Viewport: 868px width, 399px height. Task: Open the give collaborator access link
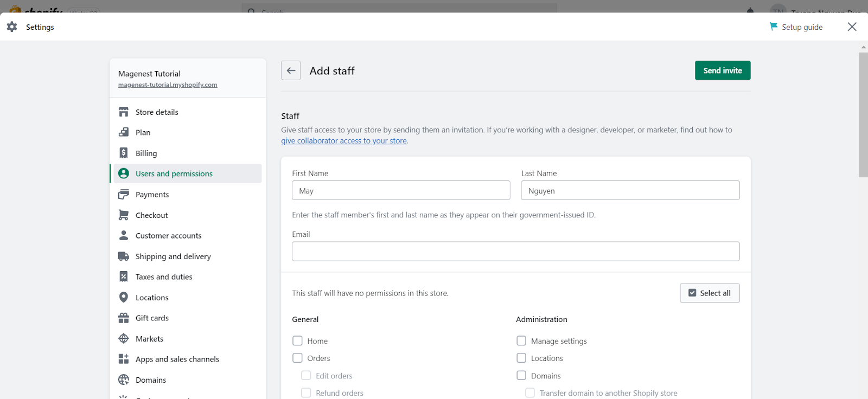(x=344, y=141)
